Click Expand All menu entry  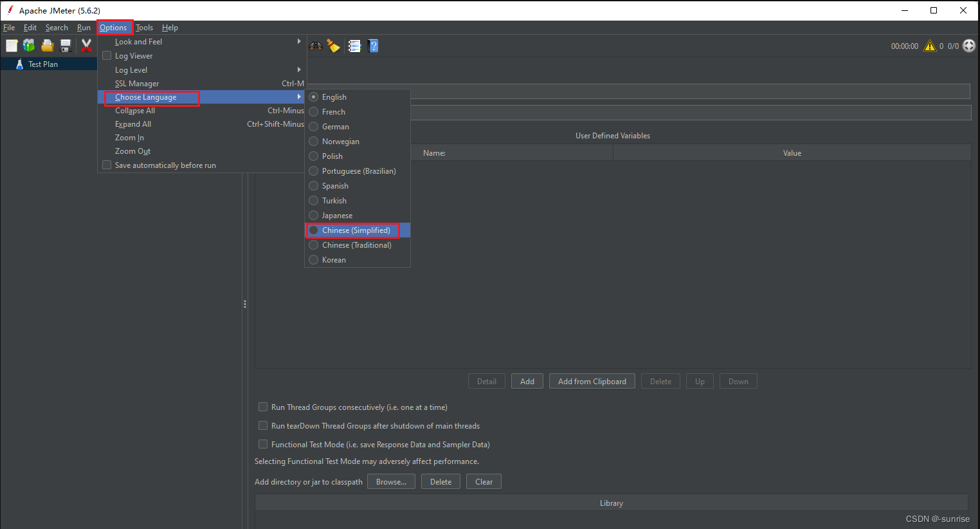point(202,124)
